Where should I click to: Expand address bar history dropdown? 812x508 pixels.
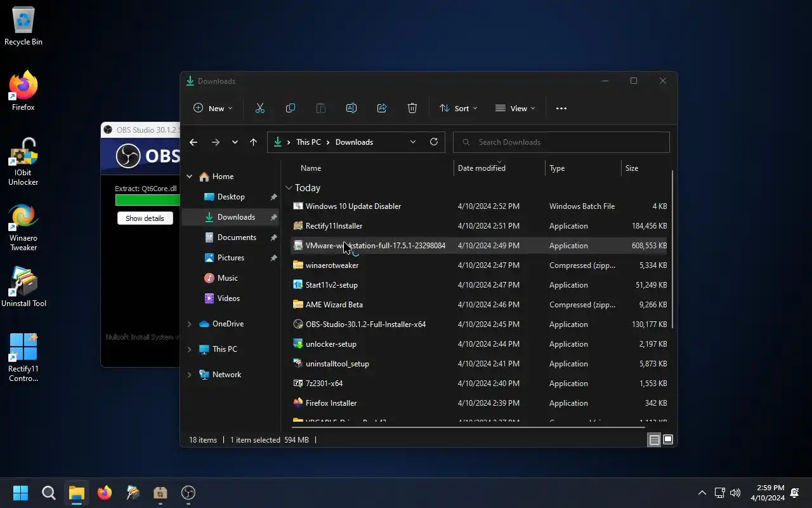coord(413,142)
